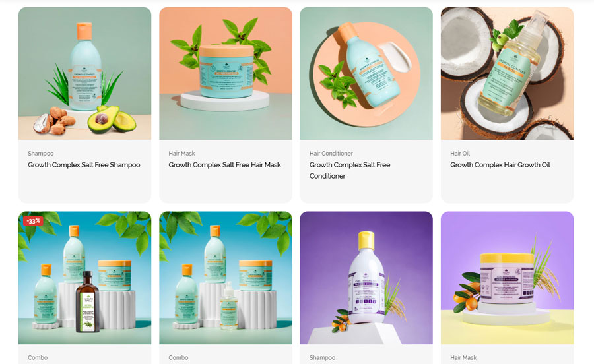Click Growth Complex Salt Free Conditioner title
Viewport: 594px width, 364px height.
[350, 170]
